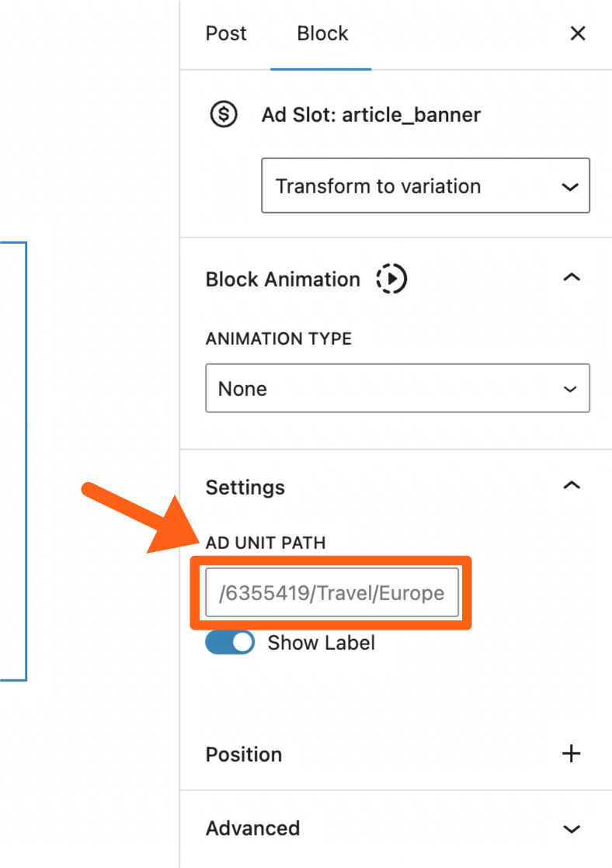Expand Advanced section using its down chevron
Image resolution: width=612 pixels, height=868 pixels.
pyautogui.click(x=572, y=828)
